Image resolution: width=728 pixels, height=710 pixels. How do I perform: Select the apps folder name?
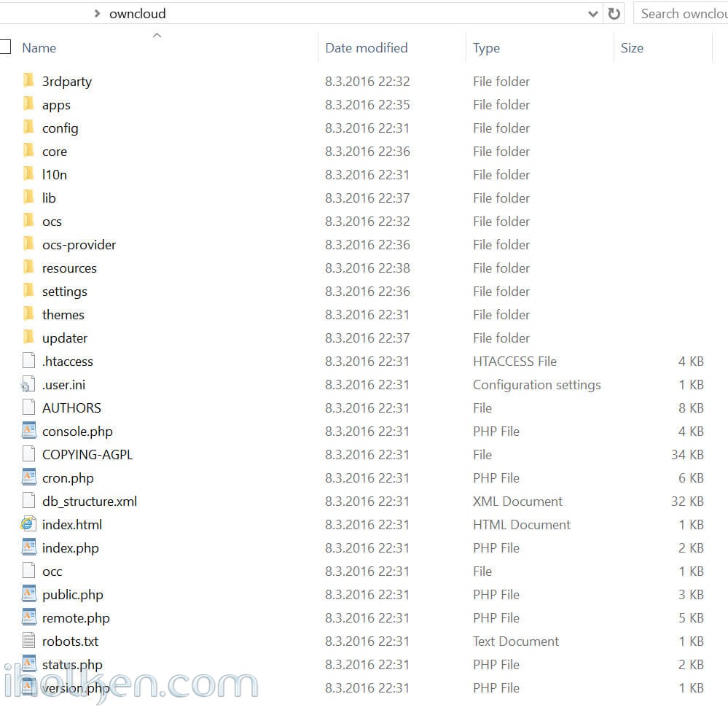[x=56, y=105]
